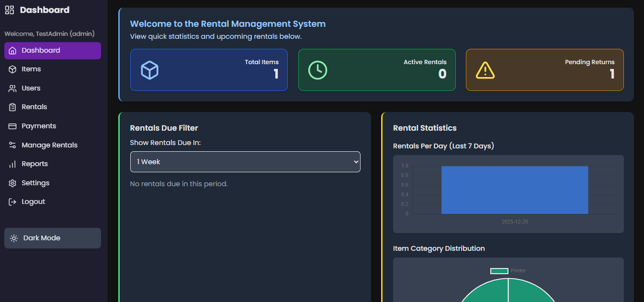Go to the Manage Rentals page
The height and width of the screenshot is (302, 644).
(x=49, y=145)
